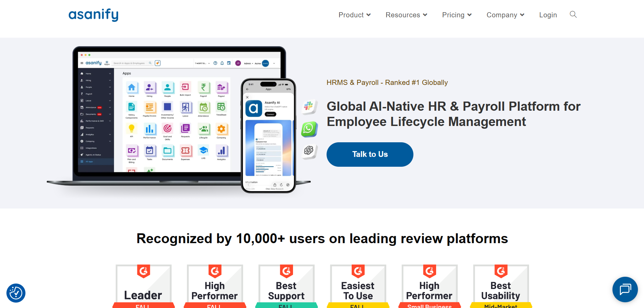Open the Pricing dropdown
This screenshot has width=644, height=308.
pos(457,15)
